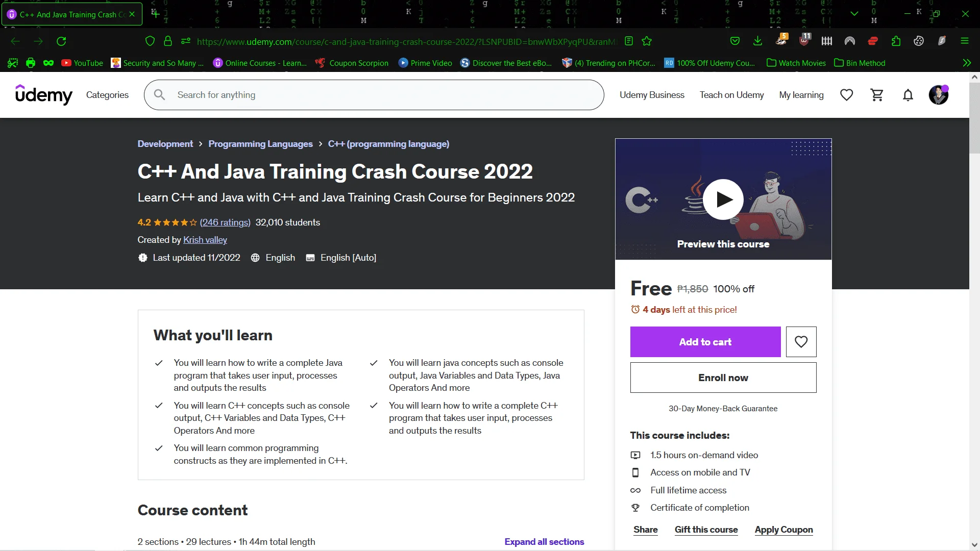Go to the Udemy home logo

coord(44,94)
